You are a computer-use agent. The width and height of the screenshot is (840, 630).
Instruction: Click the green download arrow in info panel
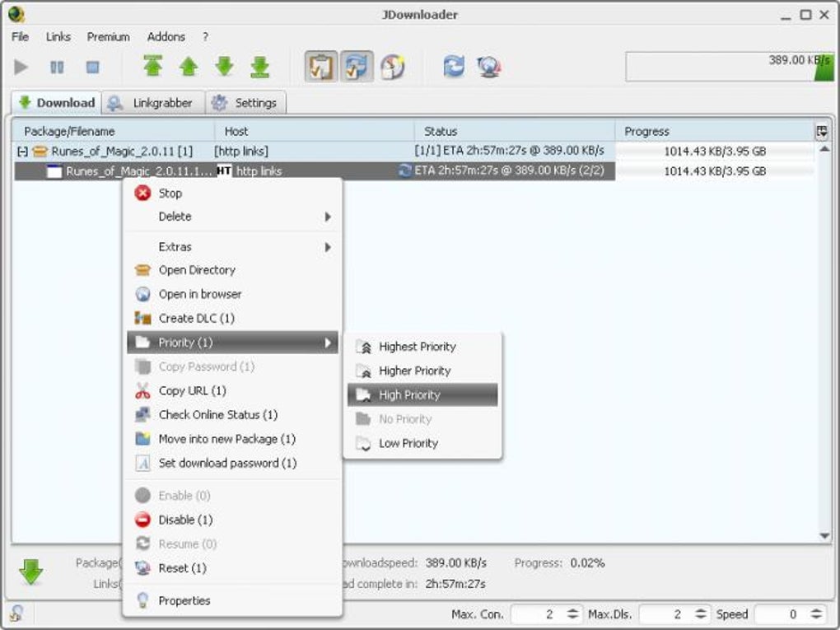pyautogui.click(x=30, y=572)
